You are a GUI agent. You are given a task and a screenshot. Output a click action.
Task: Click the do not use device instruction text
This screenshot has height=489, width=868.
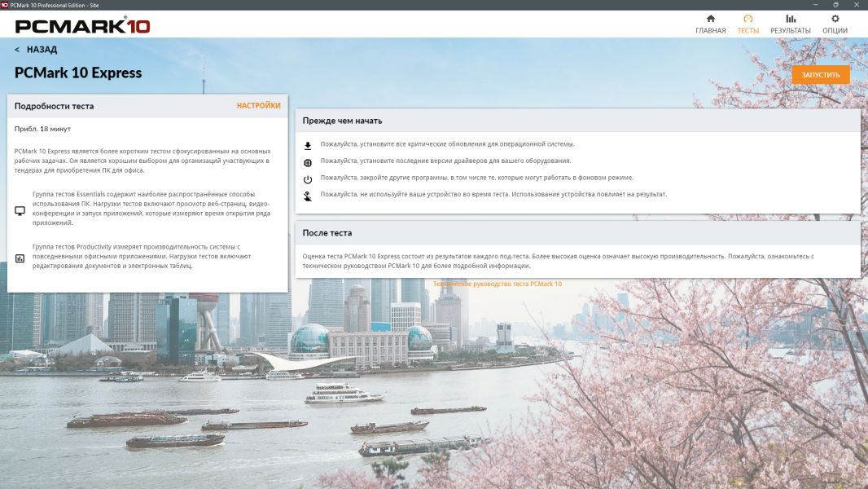(x=493, y=195)
